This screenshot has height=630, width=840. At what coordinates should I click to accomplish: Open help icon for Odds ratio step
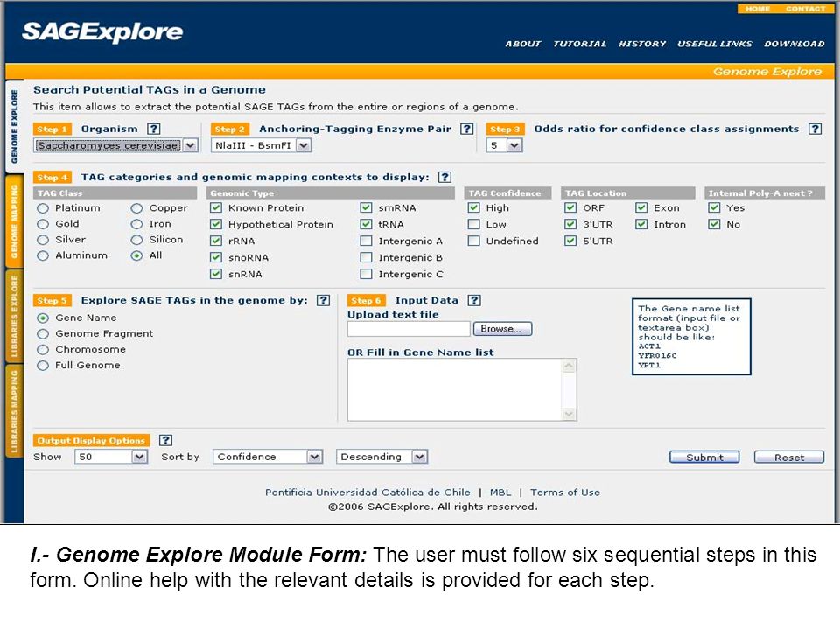[815, 129]
